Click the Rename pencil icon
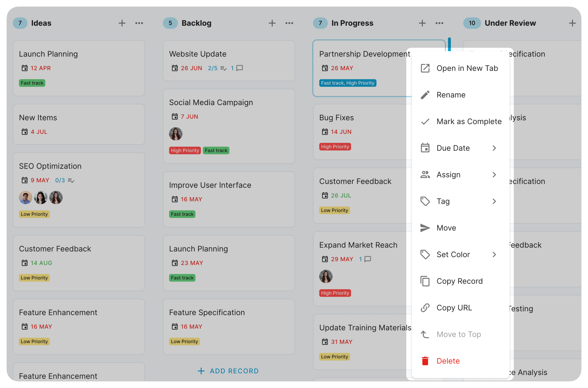The image size is (588, 388). [425, 95]
